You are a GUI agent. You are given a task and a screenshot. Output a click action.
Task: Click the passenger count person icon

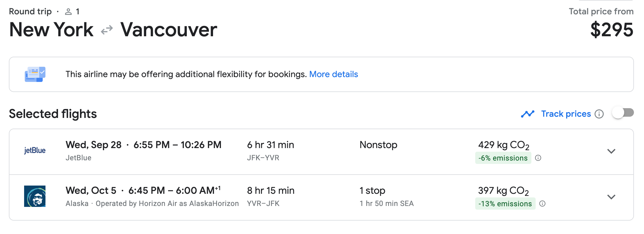click(x=68, y=12)
